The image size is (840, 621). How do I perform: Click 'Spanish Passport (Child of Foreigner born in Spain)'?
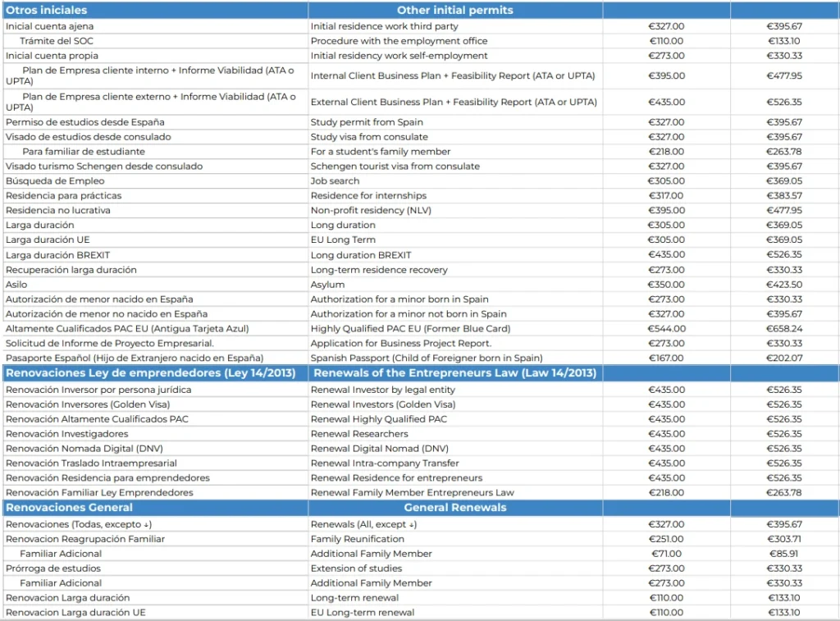point(427,358)
